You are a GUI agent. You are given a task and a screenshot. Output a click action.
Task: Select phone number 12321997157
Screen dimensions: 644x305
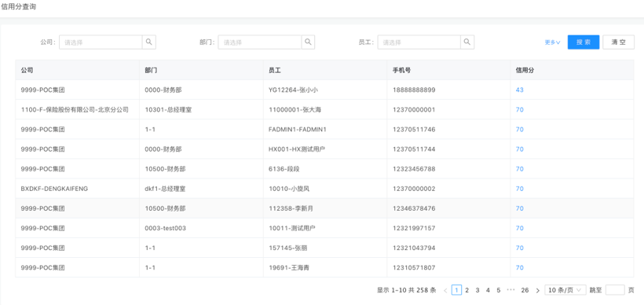pos(414,228)
